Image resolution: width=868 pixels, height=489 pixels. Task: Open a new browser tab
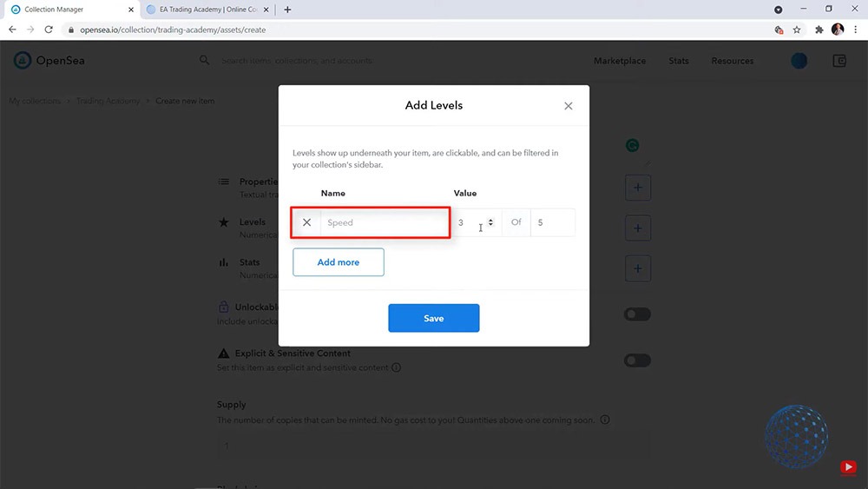tap(287, 10)
